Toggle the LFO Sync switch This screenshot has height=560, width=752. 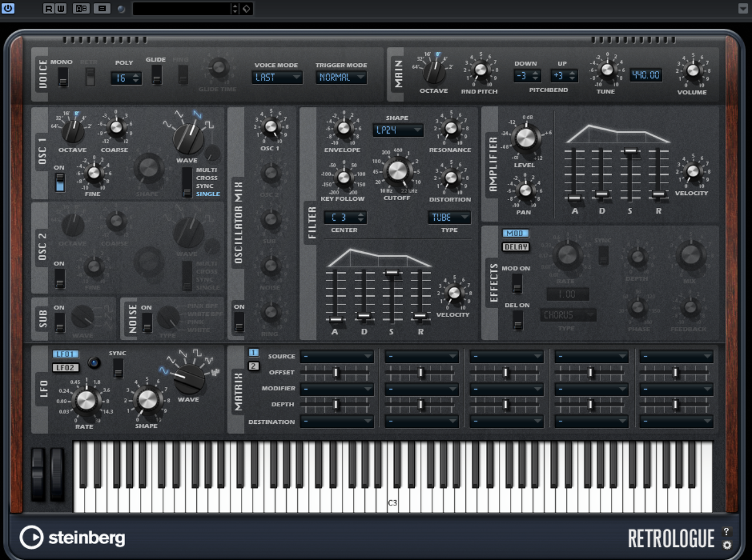(118, 368)
